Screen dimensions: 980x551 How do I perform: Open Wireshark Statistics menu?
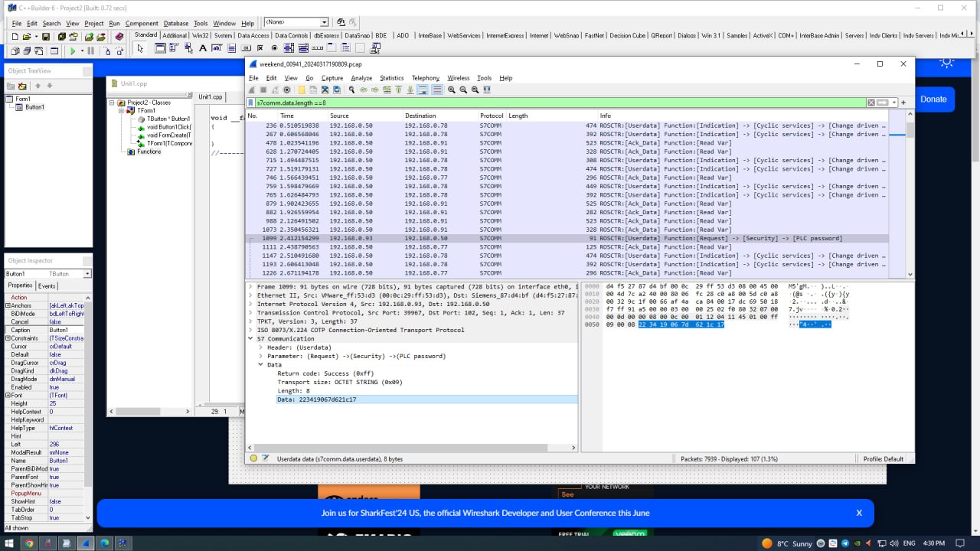point(391,78)
